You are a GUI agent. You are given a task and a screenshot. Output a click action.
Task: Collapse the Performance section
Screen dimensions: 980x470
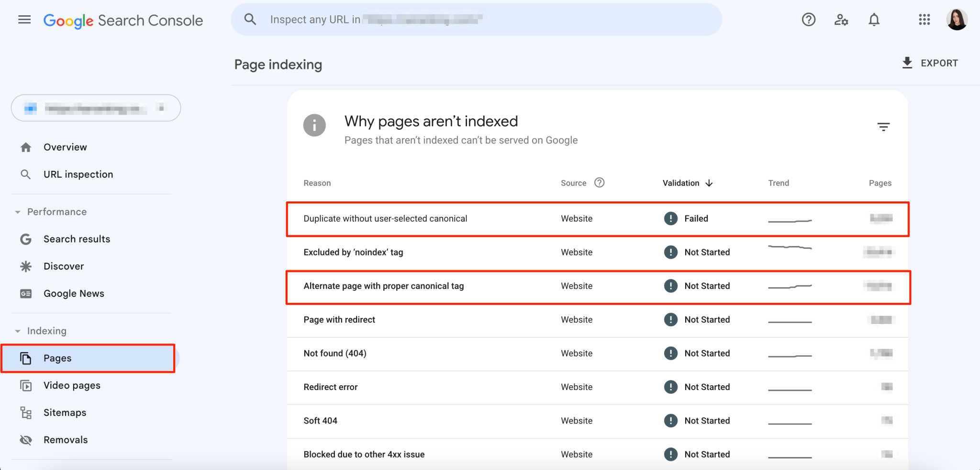17,212
